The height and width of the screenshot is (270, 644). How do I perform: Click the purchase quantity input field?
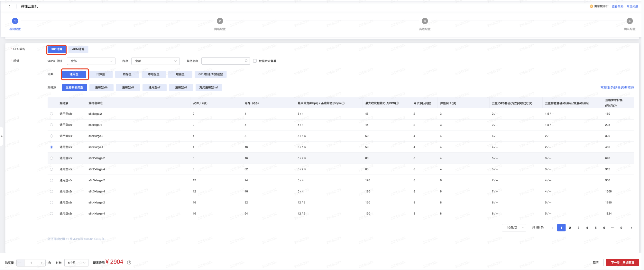pos(31,263)
